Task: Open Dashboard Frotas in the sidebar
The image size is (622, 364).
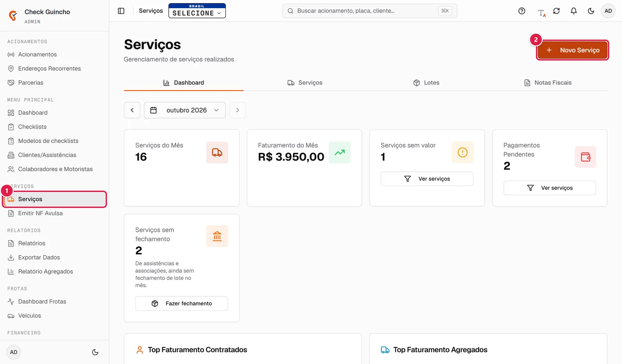Action: [x=54, y=301]
